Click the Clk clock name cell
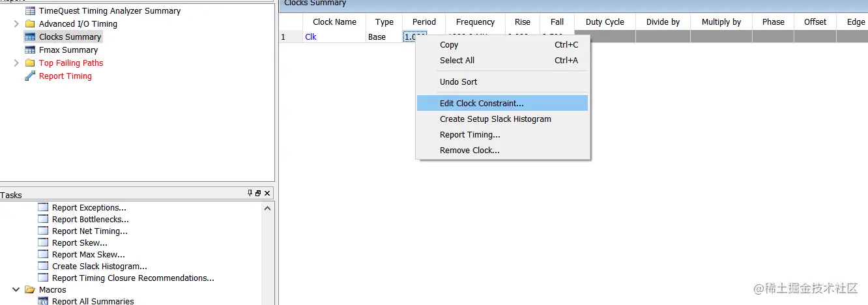 [x=335, y=37]
